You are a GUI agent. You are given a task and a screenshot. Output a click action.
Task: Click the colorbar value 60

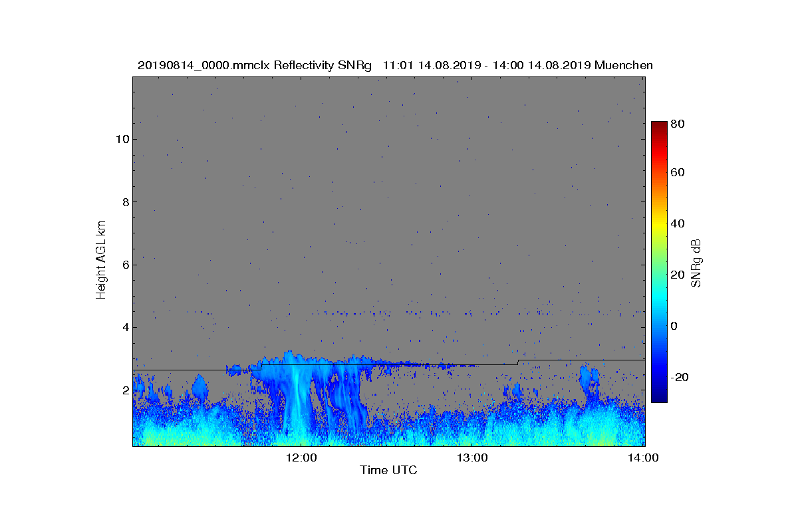click(x=678, y=173)
